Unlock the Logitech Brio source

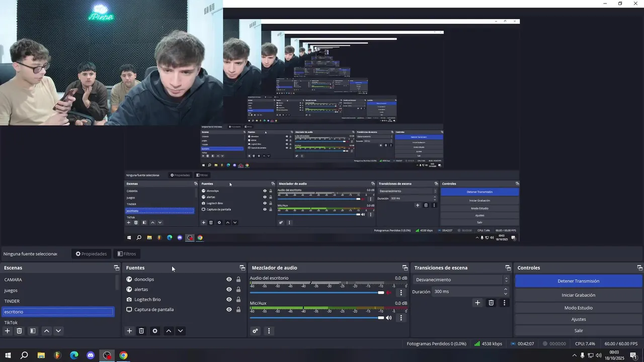(238, 300)
